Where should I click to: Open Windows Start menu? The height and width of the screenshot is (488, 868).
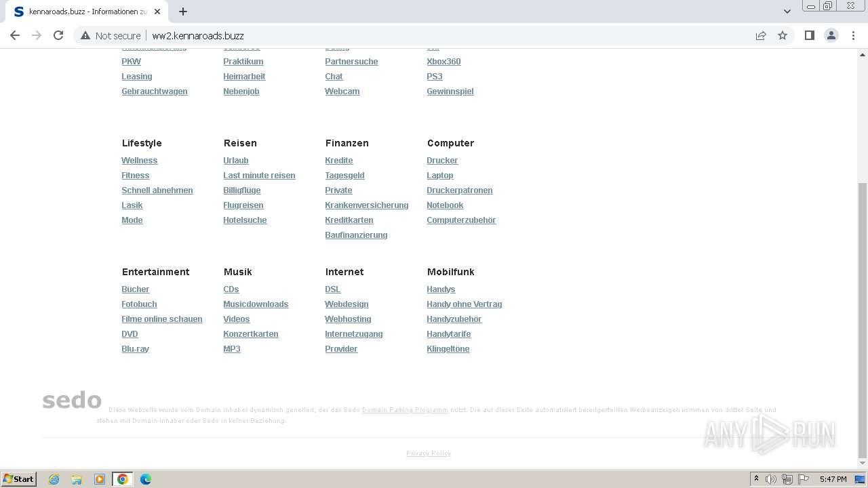pos(19,479)
